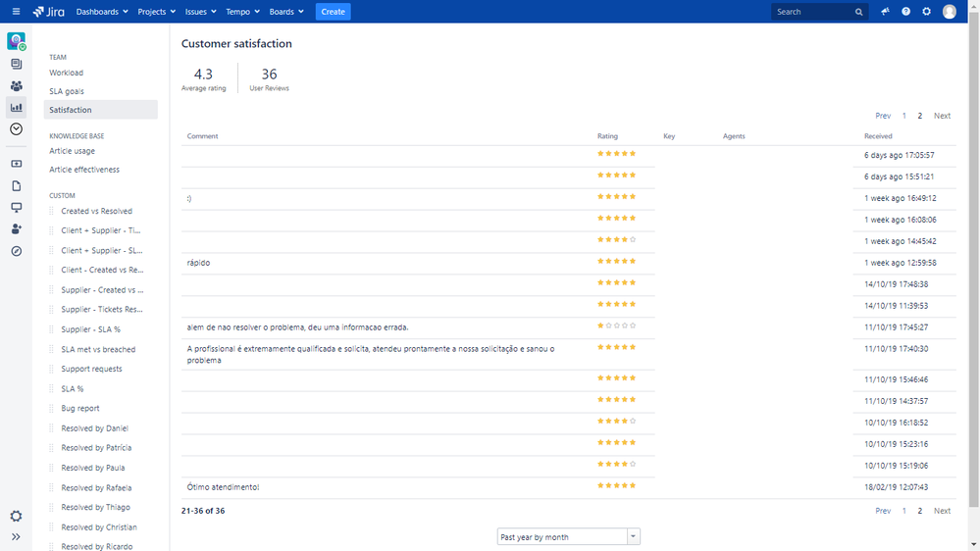Select Satisfaction report
Screen dimensions: 980x551
pyautogui.click(x=101, y=110)
